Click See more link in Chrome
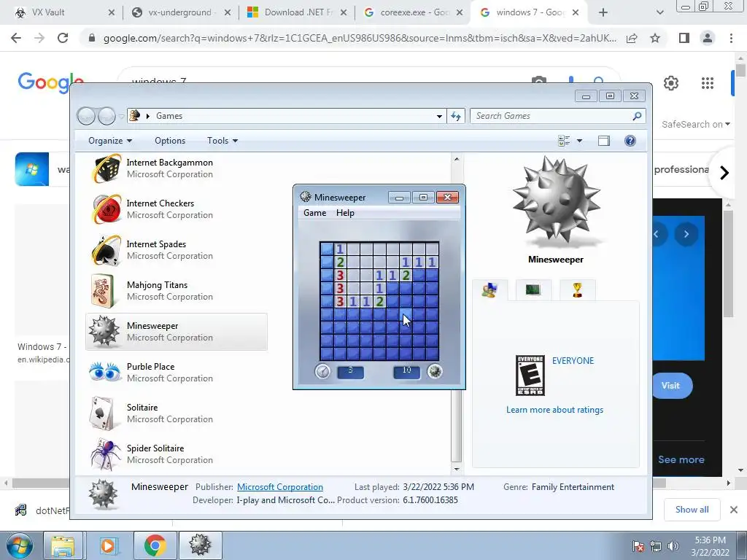 click(x=681, y=459)
